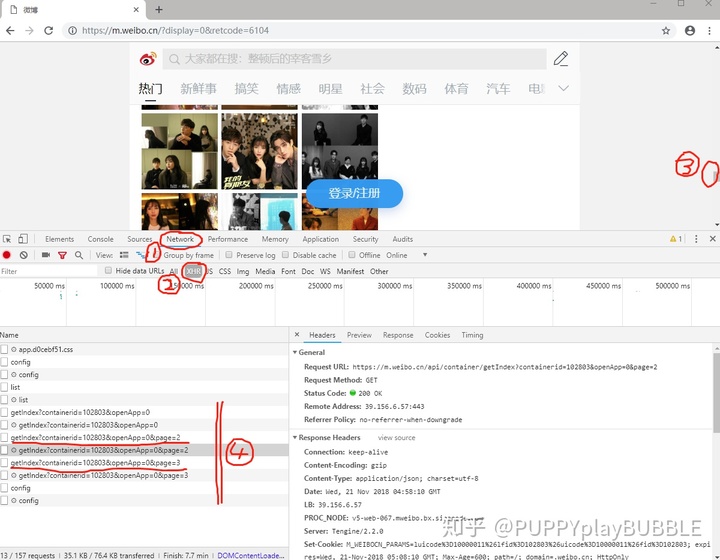Viewport: 720px width, 560px height.
Task: Click the Weibo logo icon
Action: tap(148, 59)
